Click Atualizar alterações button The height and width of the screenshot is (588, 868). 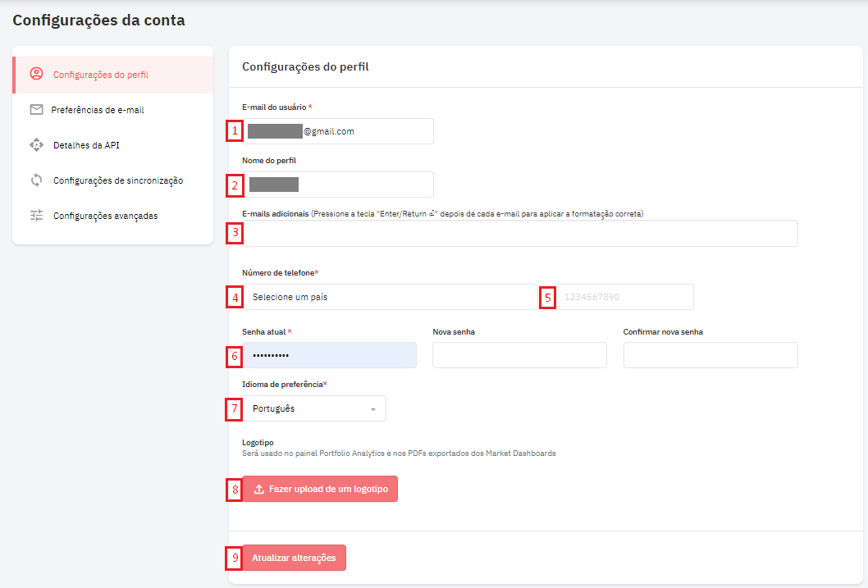pyautogui.click(x=294, y=558)
